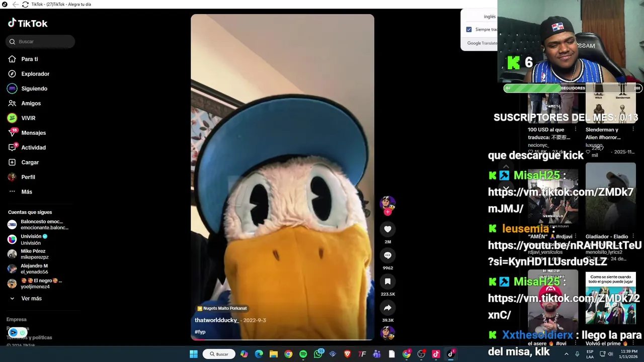
Task: Open the clock and date panel
Action: tap(628, 354)
